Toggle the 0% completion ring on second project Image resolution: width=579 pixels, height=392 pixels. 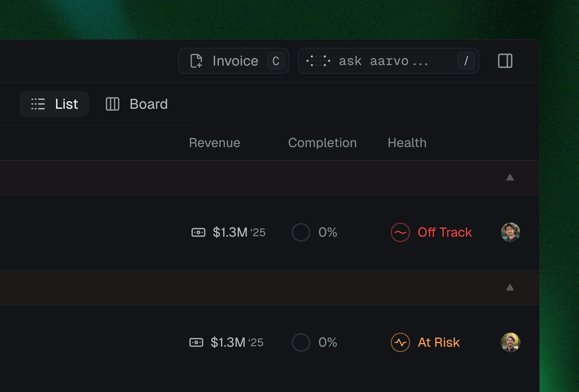point(301,342)
